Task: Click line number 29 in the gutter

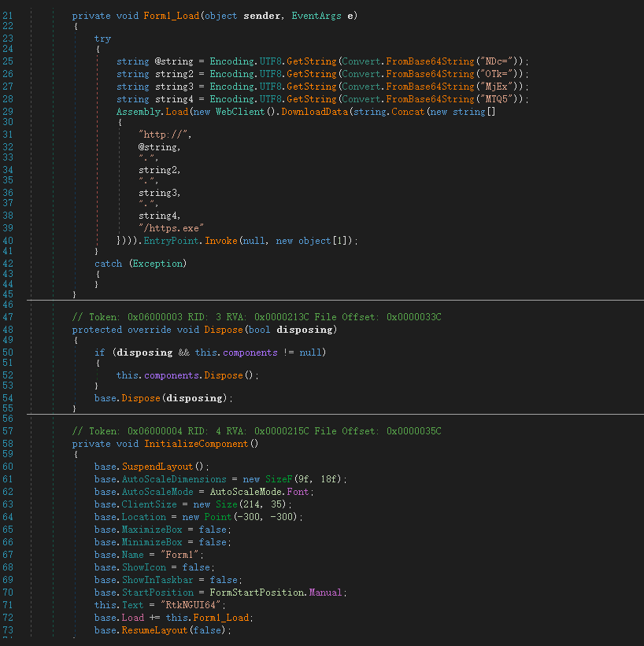Action: click(8, 112)
